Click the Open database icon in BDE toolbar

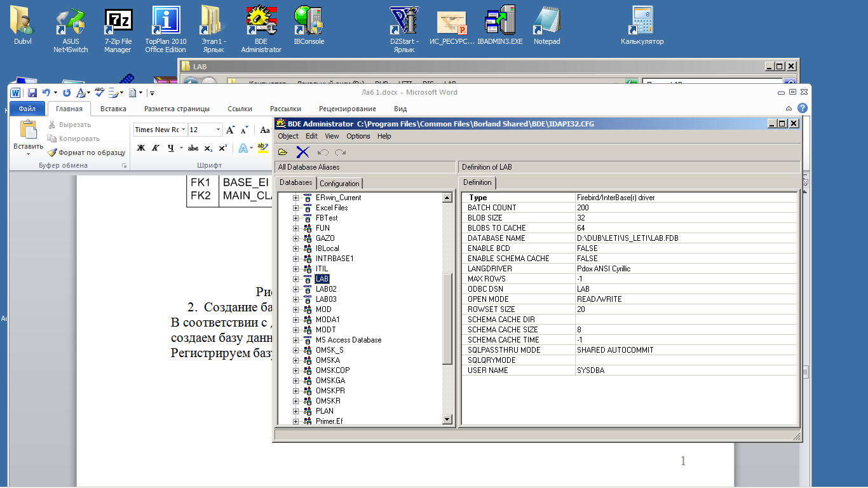click(283, 152)
